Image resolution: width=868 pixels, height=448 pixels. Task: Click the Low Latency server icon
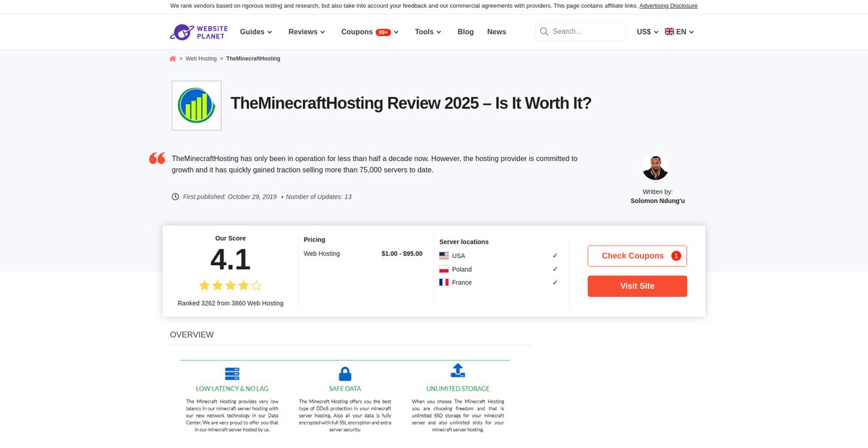point(231,374)
